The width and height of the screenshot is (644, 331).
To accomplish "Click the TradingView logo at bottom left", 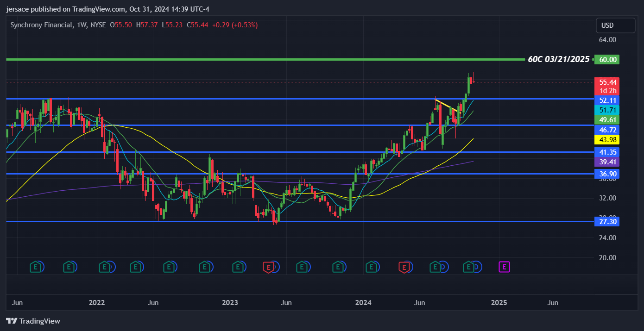I will (33, 321).
